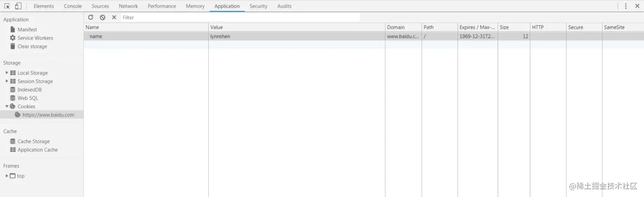Sort by the Secure column header
Screen dimensions: 644x197
[584, 27]
